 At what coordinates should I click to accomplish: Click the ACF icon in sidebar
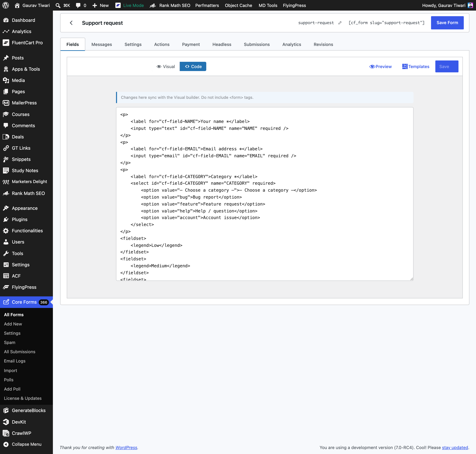click(x=6, y=276)
